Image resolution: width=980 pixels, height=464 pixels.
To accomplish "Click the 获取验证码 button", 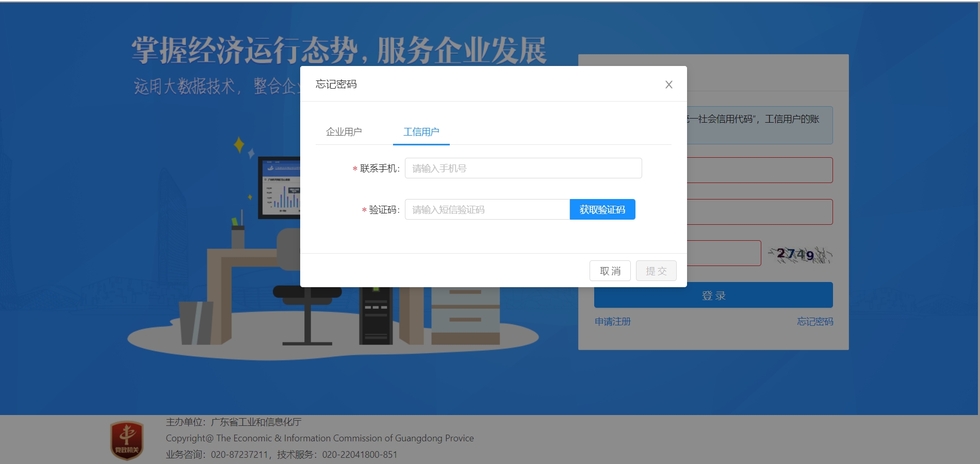I will click(x=602, y=209).
